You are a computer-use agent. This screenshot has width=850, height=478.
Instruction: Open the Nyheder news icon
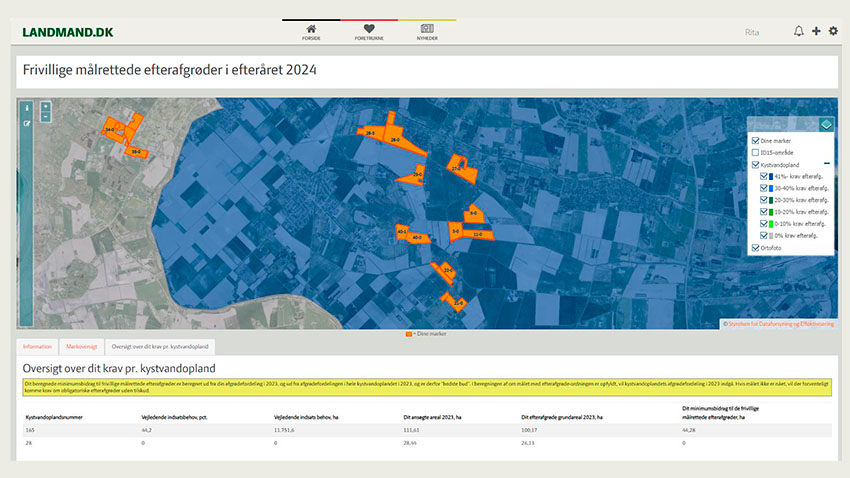(x=427, y=30)
